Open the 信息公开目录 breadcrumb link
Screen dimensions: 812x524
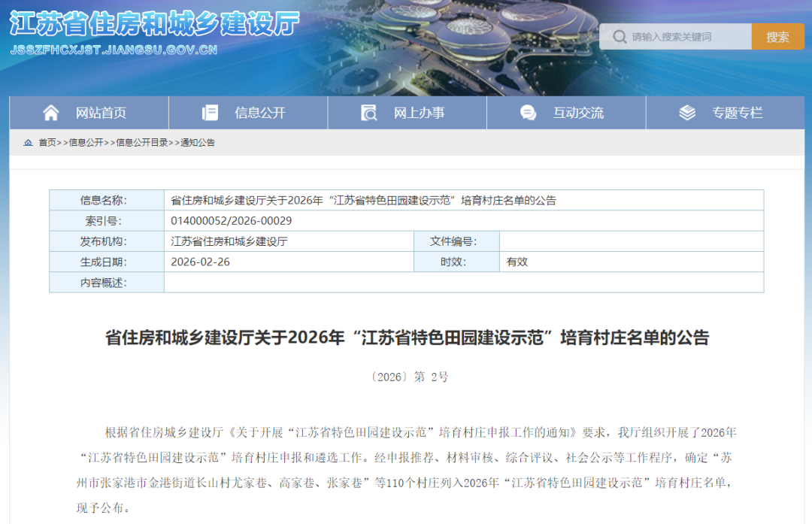pyautogui.click(x=141, y=142)
